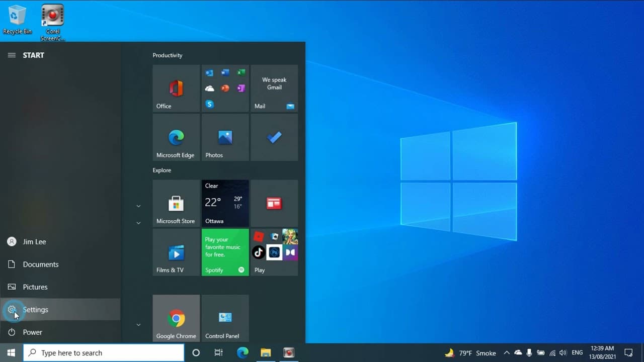Image resolution: width=644 pixels, height=362 pixels.
Task: Expand the chevron beside the Google Chrome tile
Action: coord(138,325)
